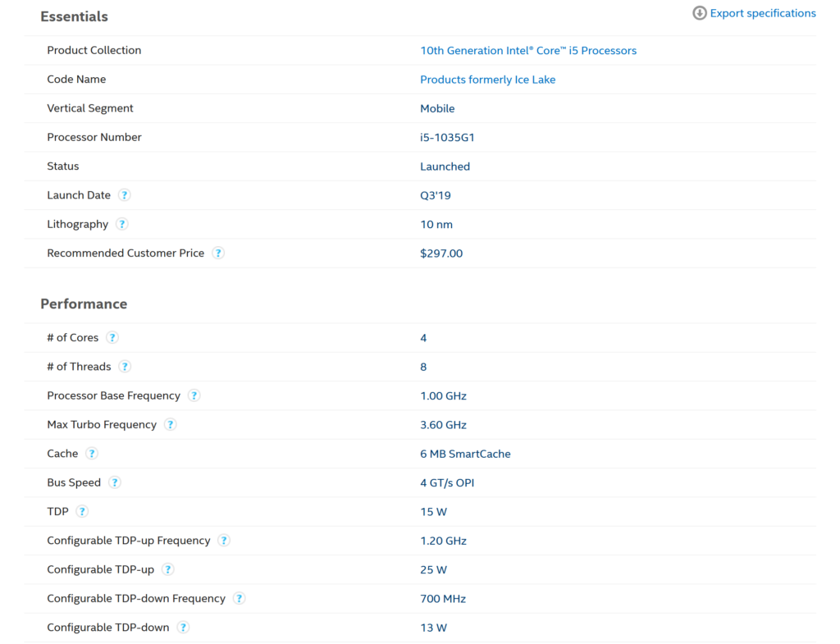The height and width of the screenshot is (644, 840).
Task: Open Export specifications link
Action: click(x=763, y=13)
